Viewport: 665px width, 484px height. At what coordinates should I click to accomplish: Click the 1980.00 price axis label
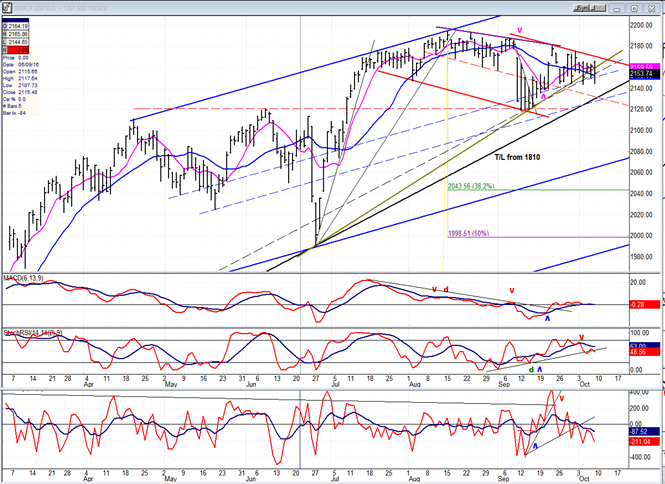tap(641, 257)
